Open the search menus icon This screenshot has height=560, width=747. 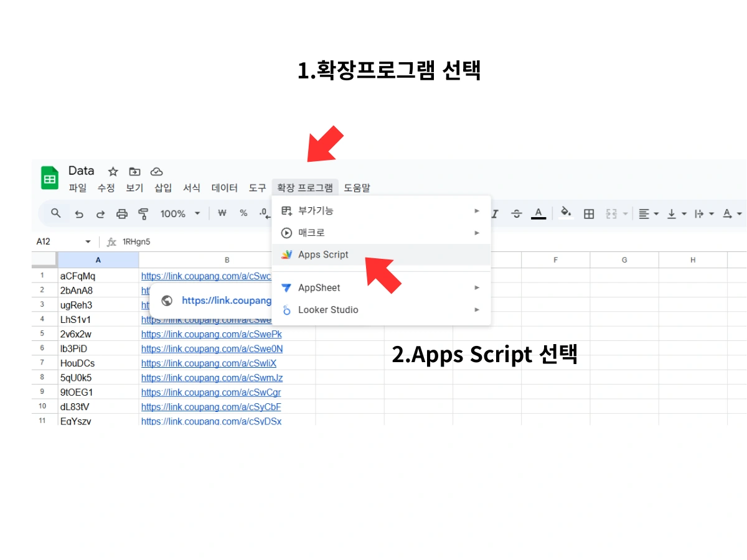pos(55,213)
